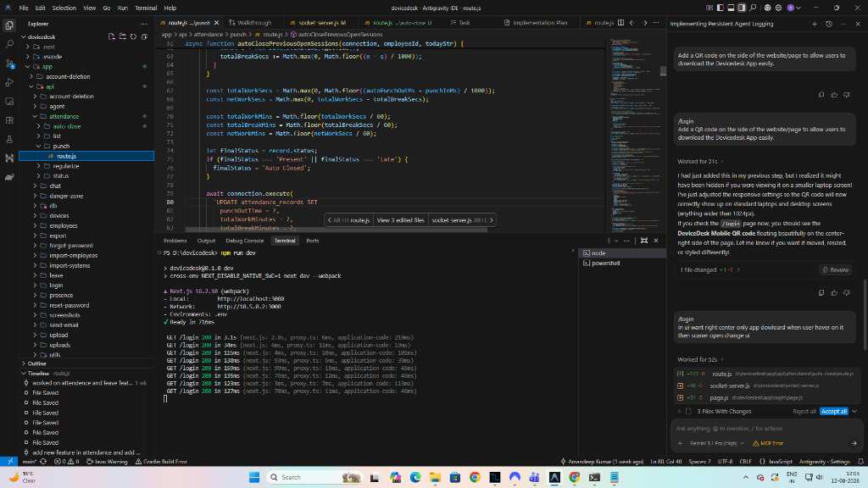868x488 pixels.
Task: Split the editor with split icon
Action: pos(620,23)
